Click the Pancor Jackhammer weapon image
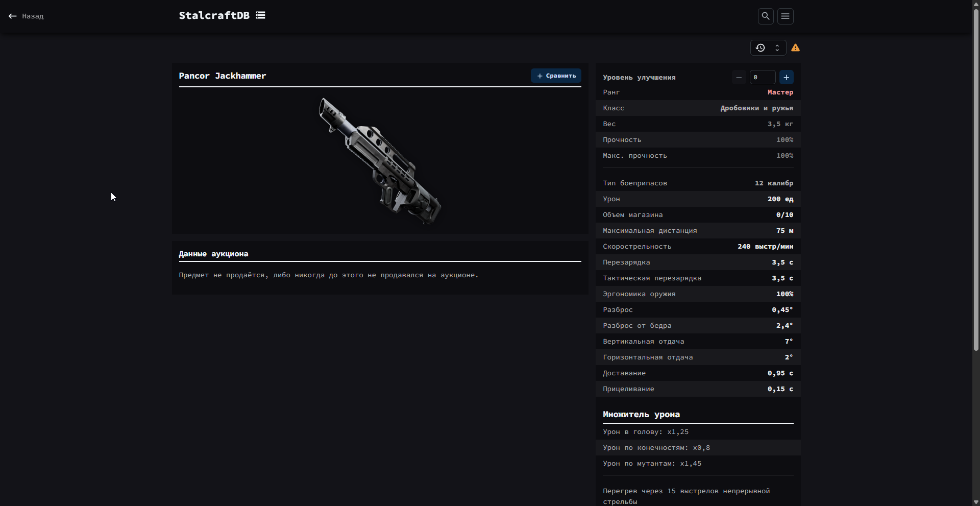The image size is (980, 506). pyautogui.click(x=380, y=161)
